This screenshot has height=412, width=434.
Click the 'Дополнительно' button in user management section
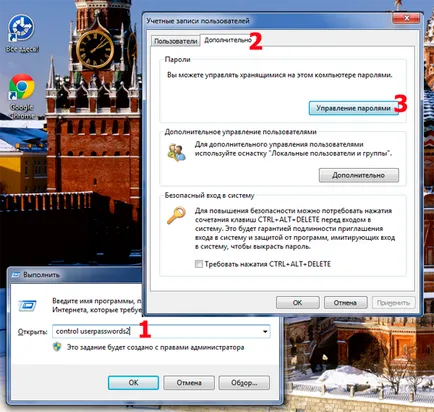pyautogui.click(x=359, y=175)
